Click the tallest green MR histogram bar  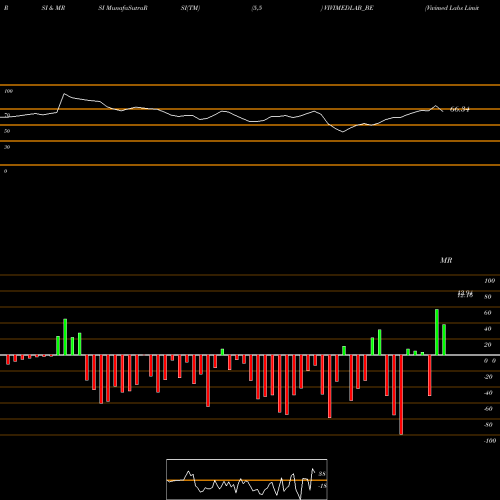point(437,332)
